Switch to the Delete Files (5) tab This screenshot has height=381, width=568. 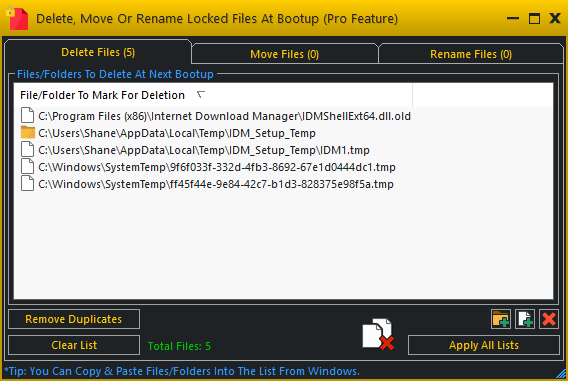pos(98,52)
